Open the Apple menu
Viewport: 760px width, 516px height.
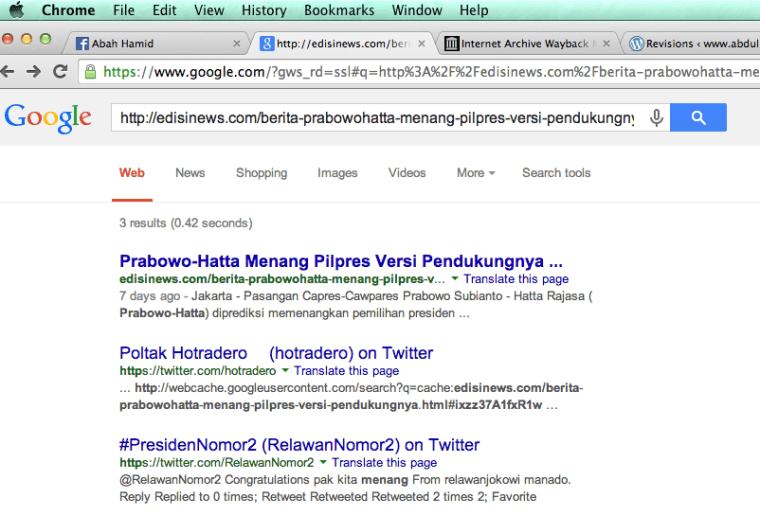pos(16,10)
